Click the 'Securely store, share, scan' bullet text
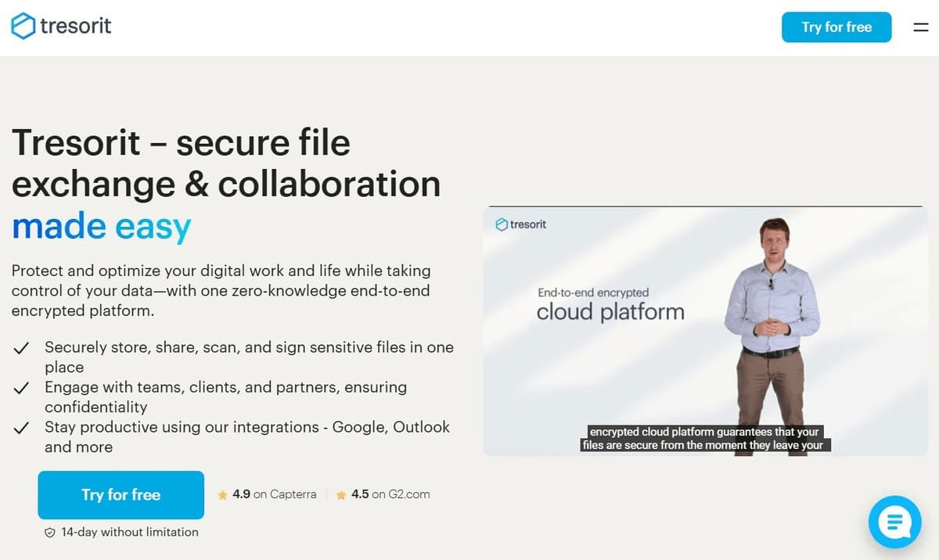This screenshot has height=560, width=939. tap(249, 357)
